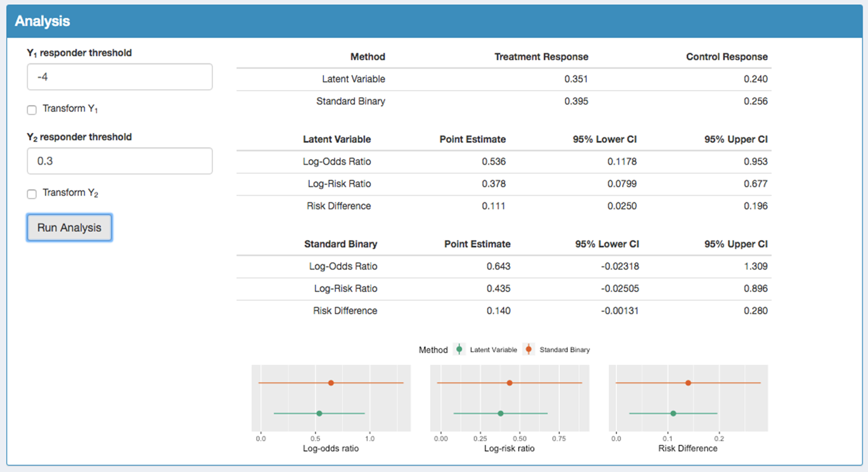Select the 0.896 upper CI value
Image resolution: width=868 pixels, height=472 pixels.
756,288
